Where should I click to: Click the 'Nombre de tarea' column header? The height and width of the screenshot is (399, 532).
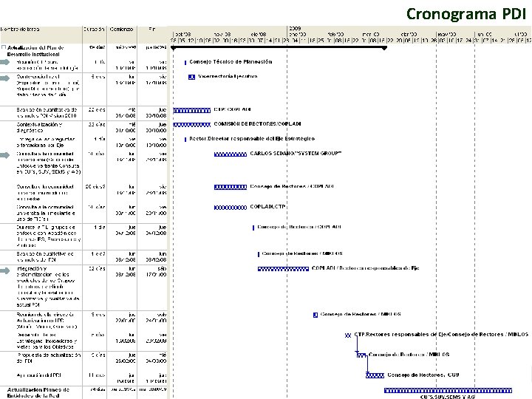click(x=21, y=29)
